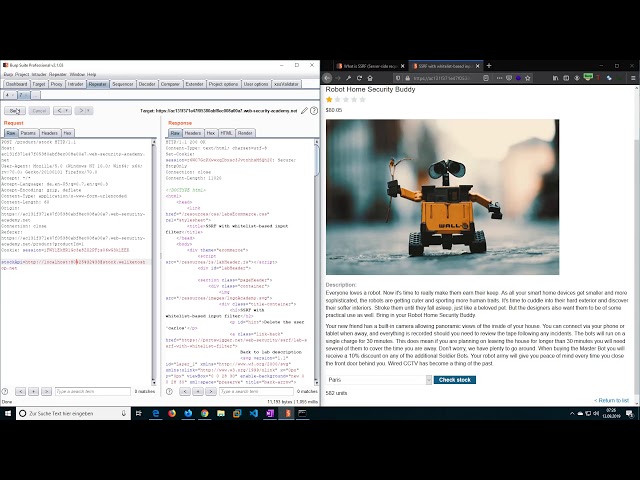Switch request view to Headers tab
Screen dimensions: 640x480
(49, 133)
